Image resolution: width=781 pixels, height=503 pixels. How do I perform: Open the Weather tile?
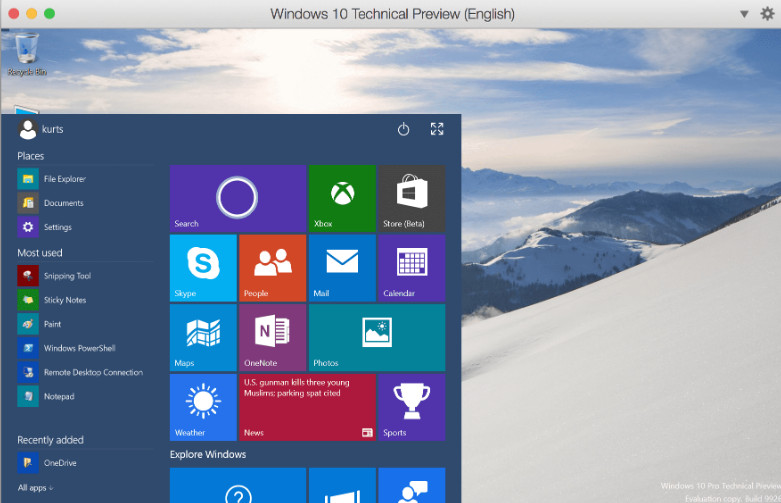(x=203, y=407)
